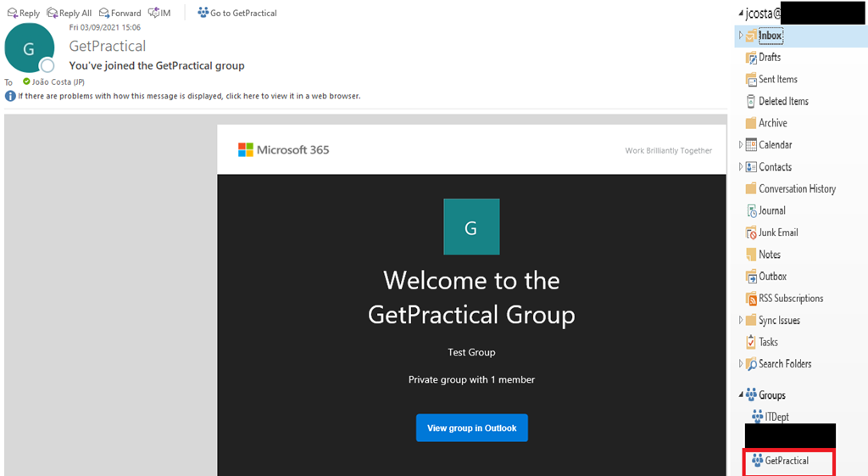Select the Outbox folder

click(x=772, y=277)
